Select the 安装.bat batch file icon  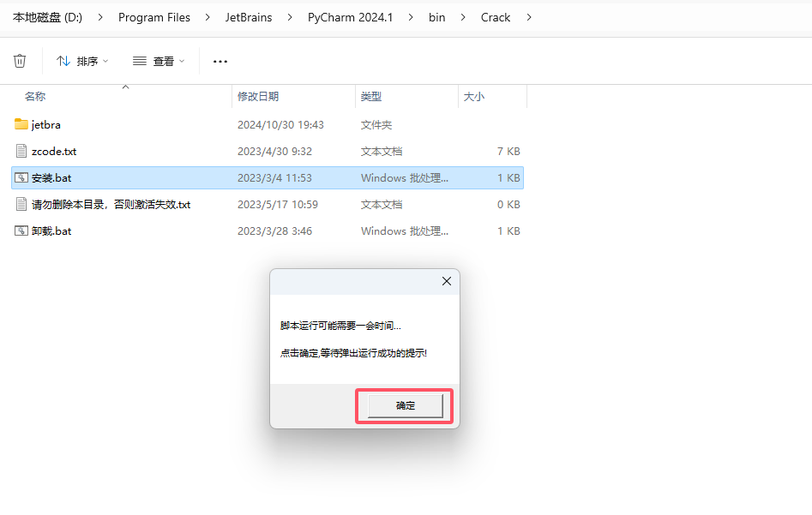tap(21, 177)
